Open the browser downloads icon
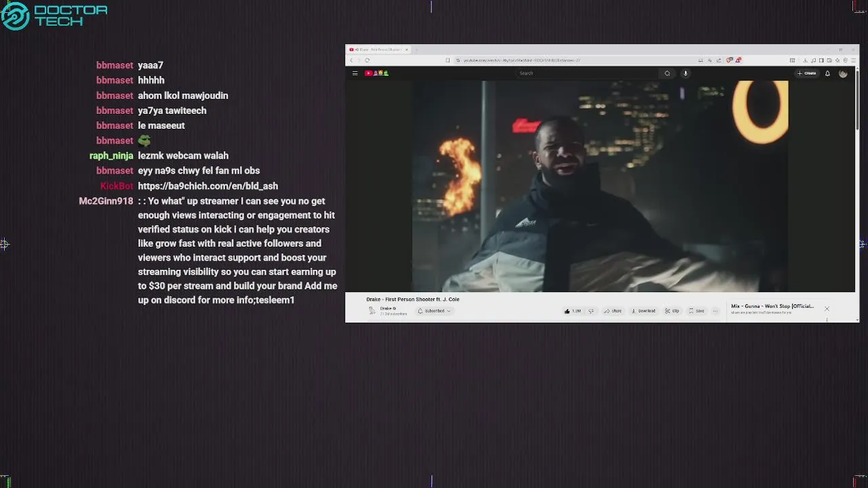The image size is (868, 488). point(805,60)
